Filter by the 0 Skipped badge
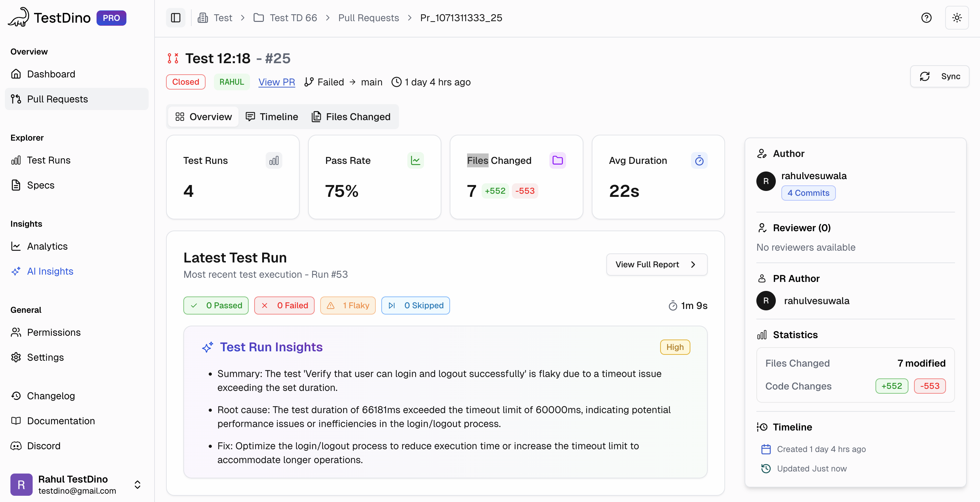This screenshot has width=980, height=502. pyautogui.click(x=415, y=306)
